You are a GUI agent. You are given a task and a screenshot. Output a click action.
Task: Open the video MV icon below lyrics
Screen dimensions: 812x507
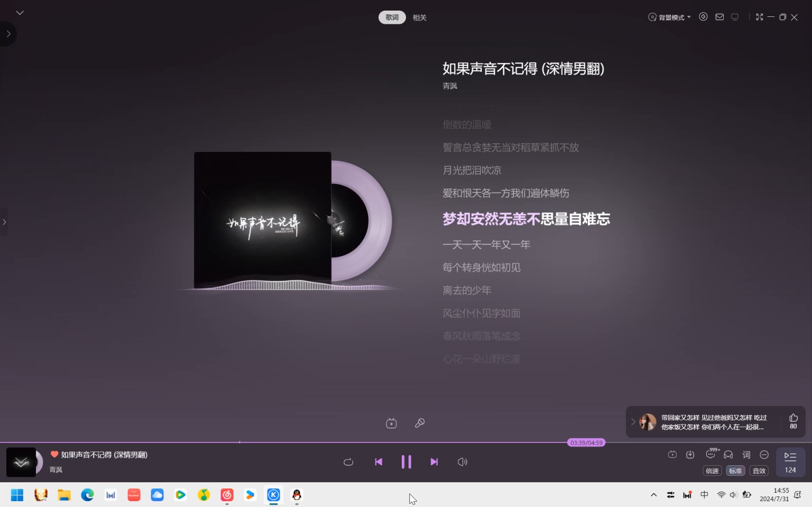[391, 423]
